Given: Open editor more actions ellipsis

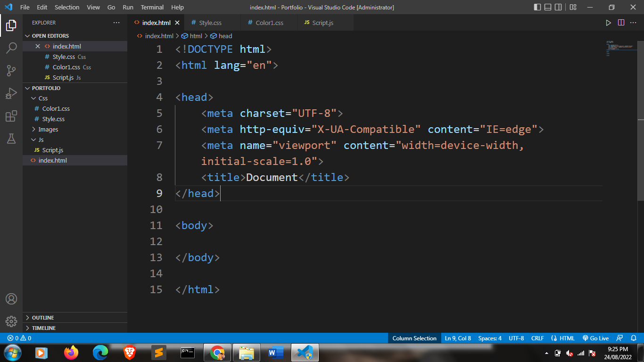Looking at the screenshot, I should (633, 23).
